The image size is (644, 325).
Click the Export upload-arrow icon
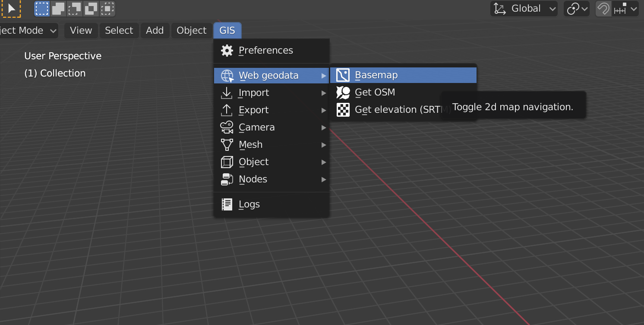point(227,110)
